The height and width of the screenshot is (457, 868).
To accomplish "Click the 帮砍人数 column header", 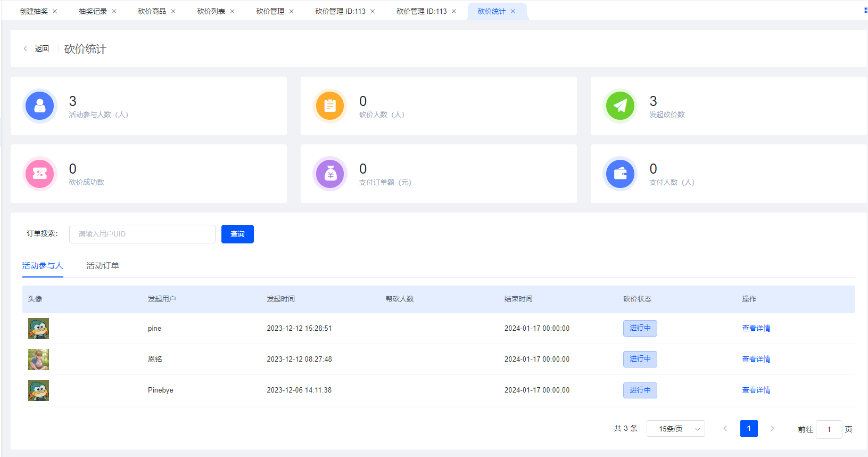I will click(x=400, y=299).
